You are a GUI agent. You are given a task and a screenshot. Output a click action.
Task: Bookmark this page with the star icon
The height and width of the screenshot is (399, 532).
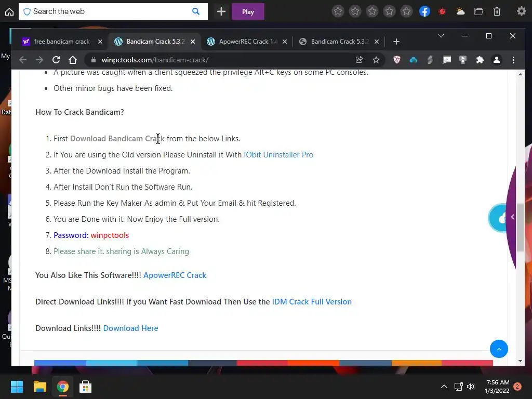point(376,60)
